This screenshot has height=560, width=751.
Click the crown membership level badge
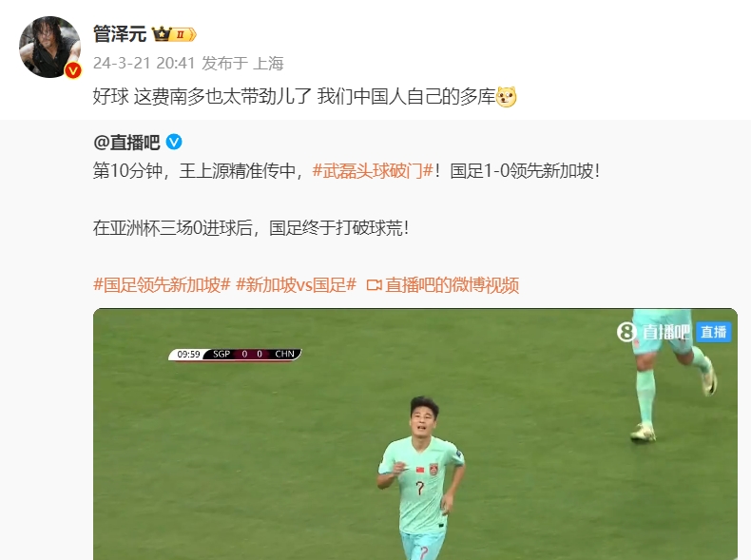click(x=174, y=34)
